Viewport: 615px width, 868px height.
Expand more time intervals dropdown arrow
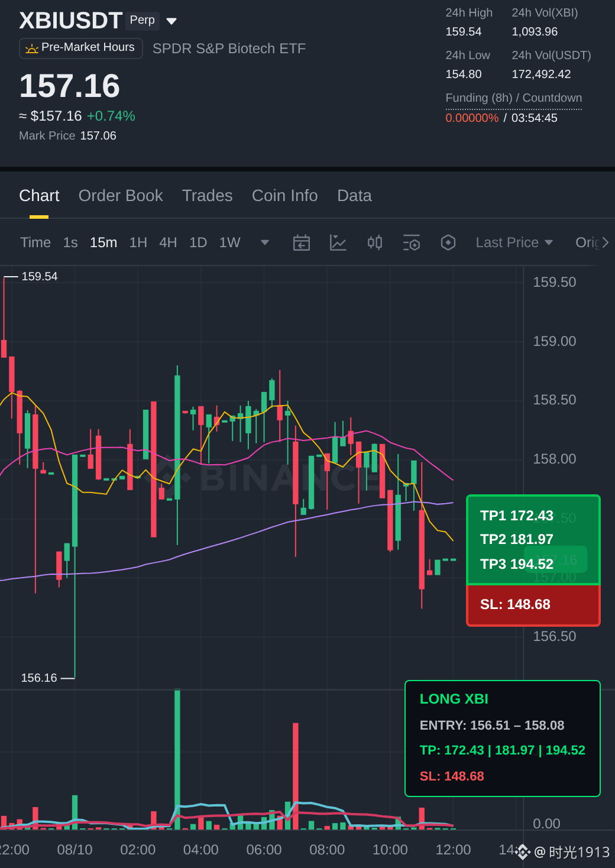pos(265,242)
